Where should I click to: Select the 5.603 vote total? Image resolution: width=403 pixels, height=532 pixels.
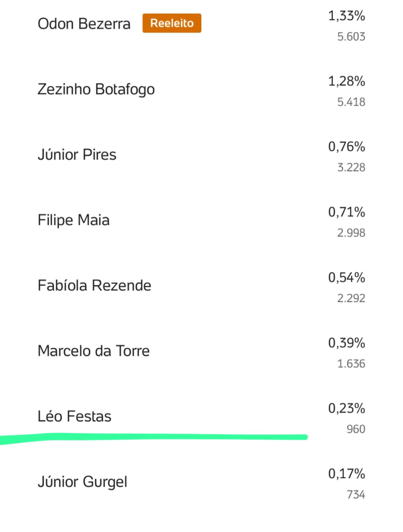point(351,36)
